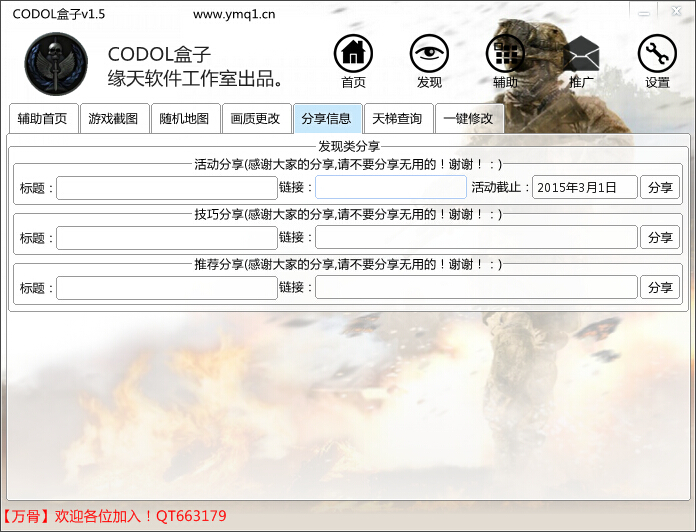Click the 辅助 grid icon
This screenshot has width=696, height=532.
(x=505, y=54)
